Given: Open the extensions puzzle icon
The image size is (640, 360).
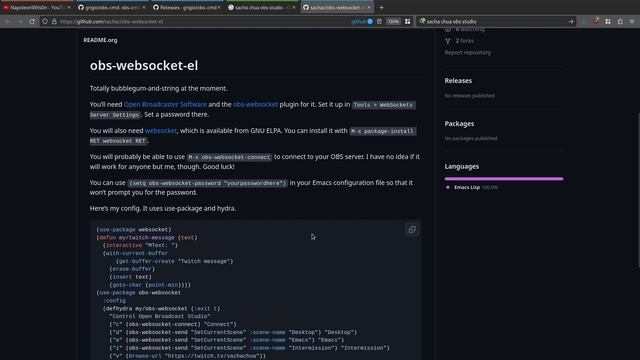Looking at the screenshot, I should (x=620, y=21).
